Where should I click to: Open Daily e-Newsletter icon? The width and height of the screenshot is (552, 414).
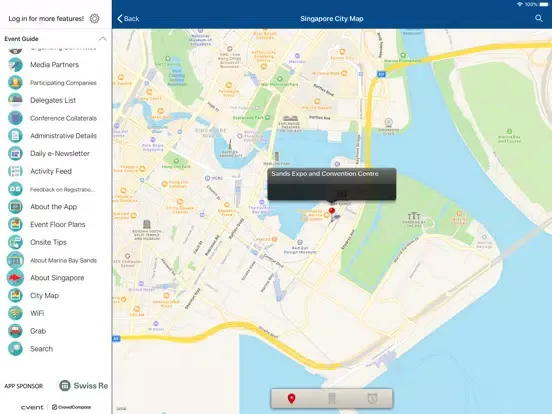pos(15,153)
